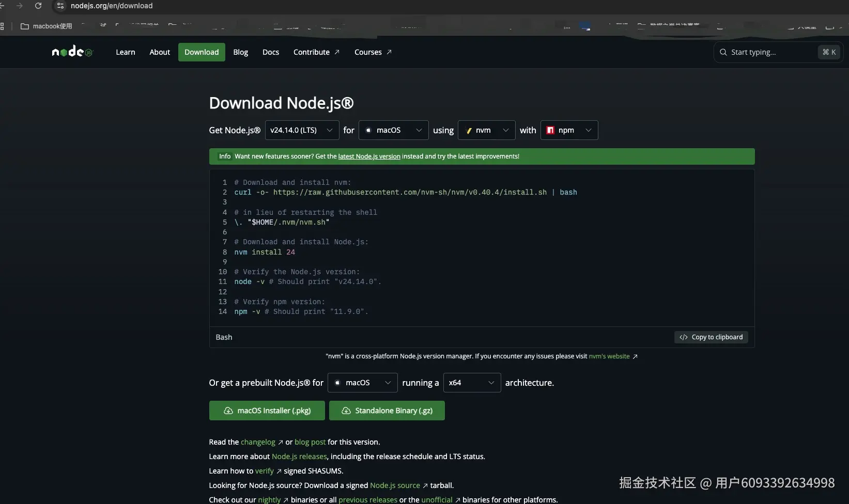Navigate to Docs

point(271,52)
